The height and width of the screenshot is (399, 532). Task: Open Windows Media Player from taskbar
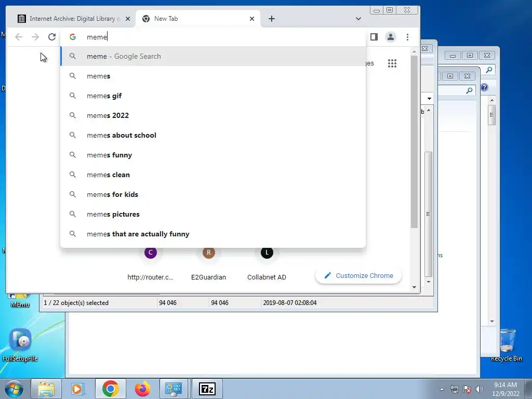[x=78, y=389]
